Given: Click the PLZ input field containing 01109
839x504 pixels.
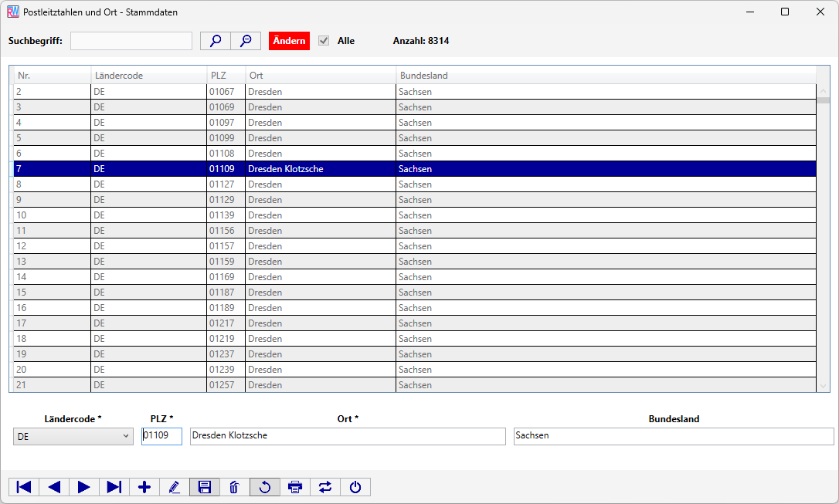Looking at the screenshot, I should pyautogui.click(x=161, y=435).
